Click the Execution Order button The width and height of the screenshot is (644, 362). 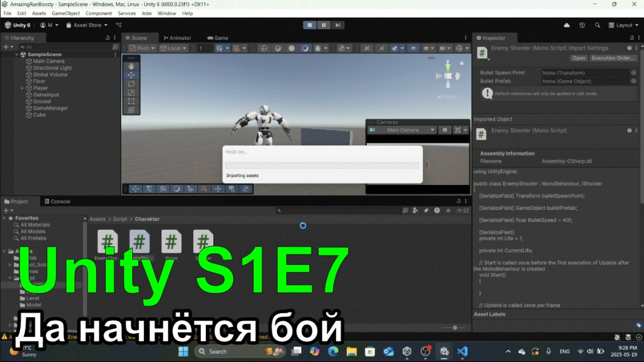(x=613, y=58)
